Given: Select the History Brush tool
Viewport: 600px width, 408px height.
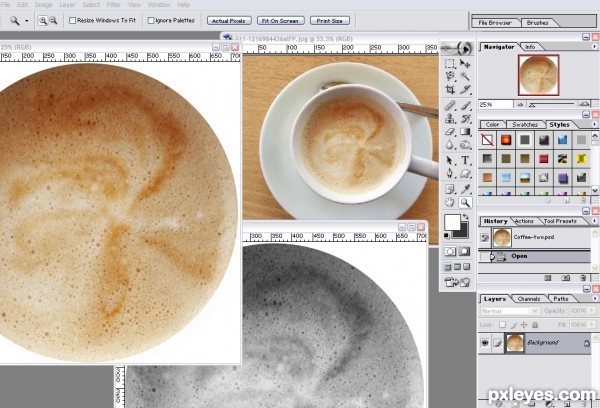Looking at the screenshot, I should coord(465,119).
